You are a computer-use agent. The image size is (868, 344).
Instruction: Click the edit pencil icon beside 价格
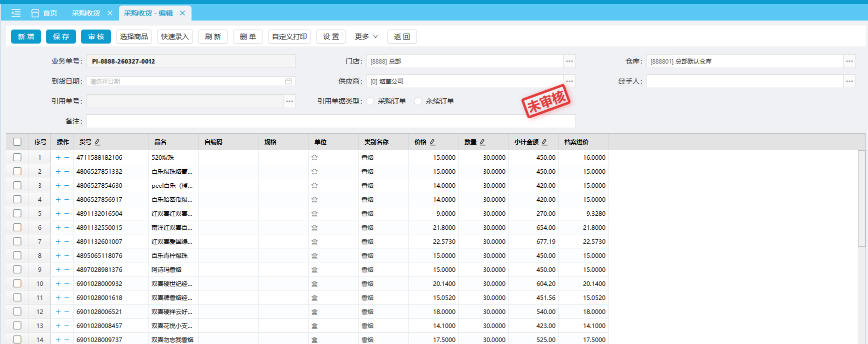pyautogui.click(x=432, y=142)
